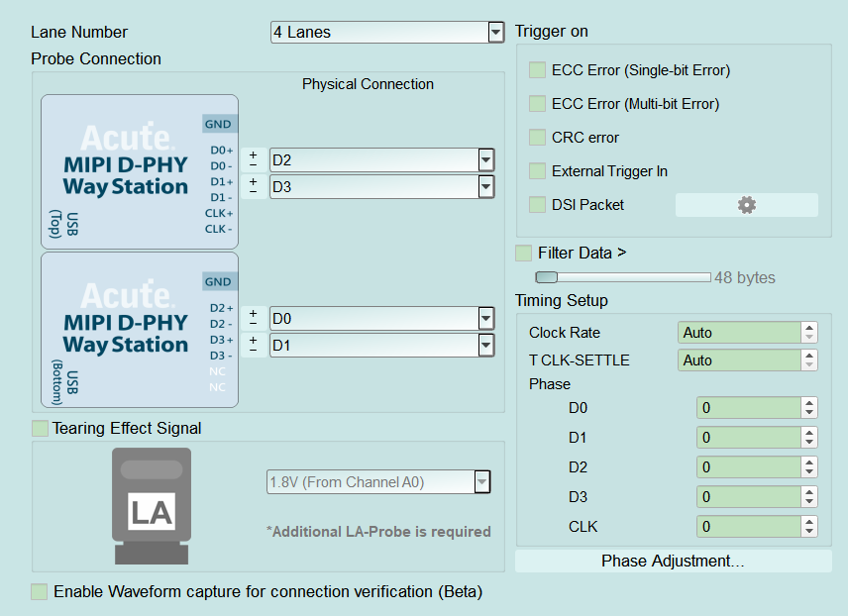Enable ECC Error Single-bit trigger
848x616 pixels.
click(x=537, y=69)
